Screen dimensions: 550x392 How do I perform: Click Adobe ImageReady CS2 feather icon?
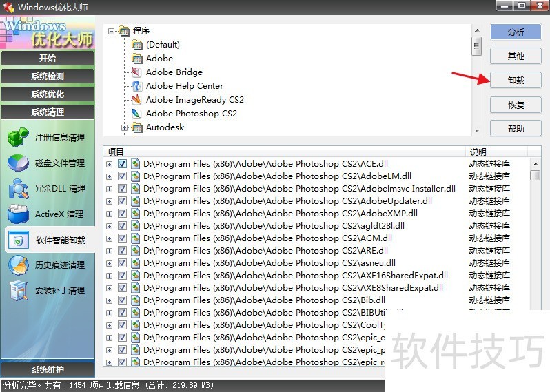pyautogui.click(x=136, y=100)
